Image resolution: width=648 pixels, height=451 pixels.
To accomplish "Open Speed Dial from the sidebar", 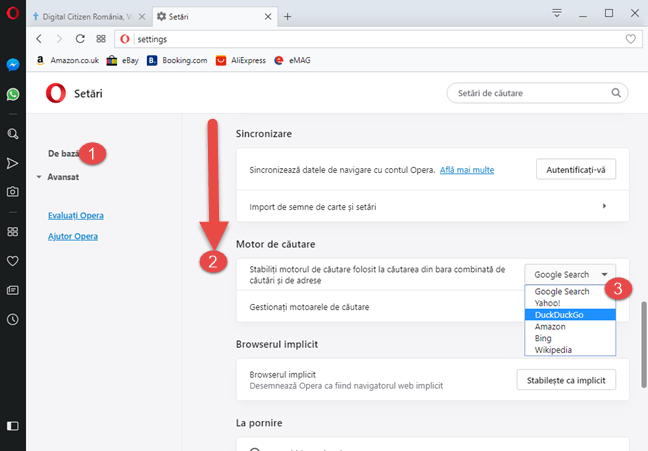I will click(x=13, y=231).
